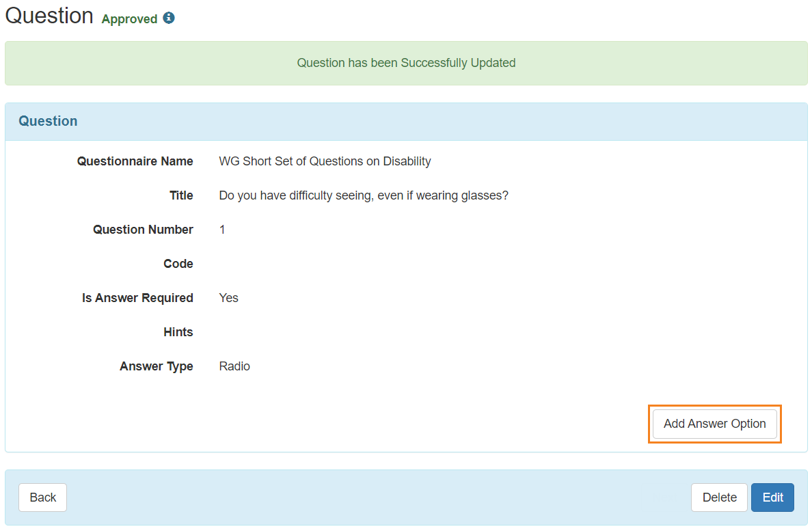This screenshot has width=812, height=531.
Task: Click the Radio answer type value
Action: (234, 366)
